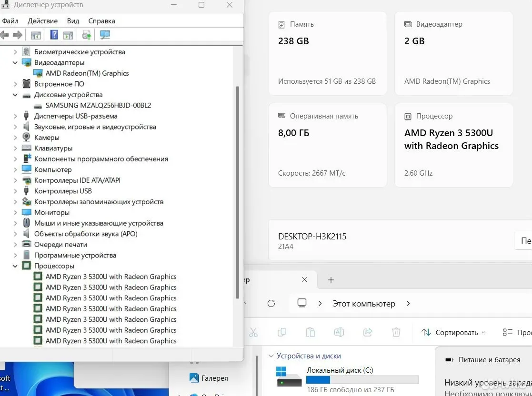Image resolution: width=532 pixels, height=396 pixels.
Task: Select Контроллеры USB row
Action: point(63,191)
